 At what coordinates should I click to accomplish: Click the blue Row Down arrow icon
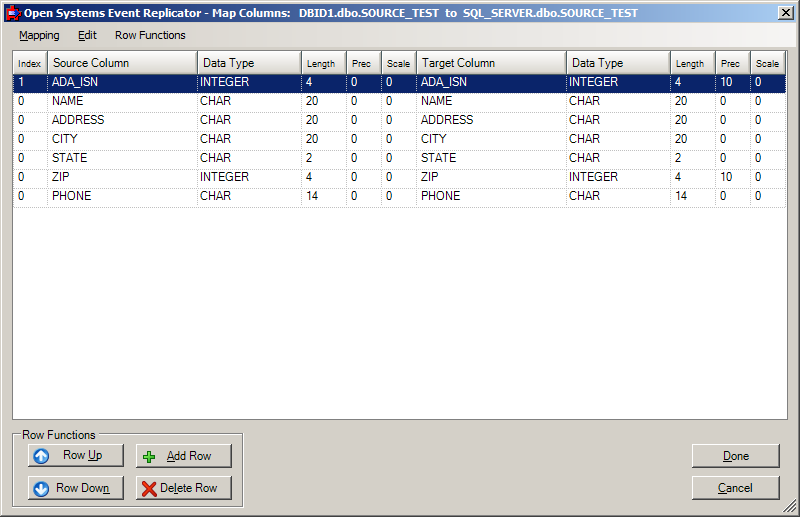(41, 489)
